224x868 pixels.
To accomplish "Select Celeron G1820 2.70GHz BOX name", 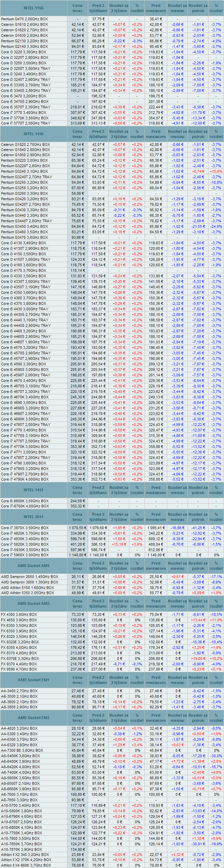I will (x=25, y=144).
